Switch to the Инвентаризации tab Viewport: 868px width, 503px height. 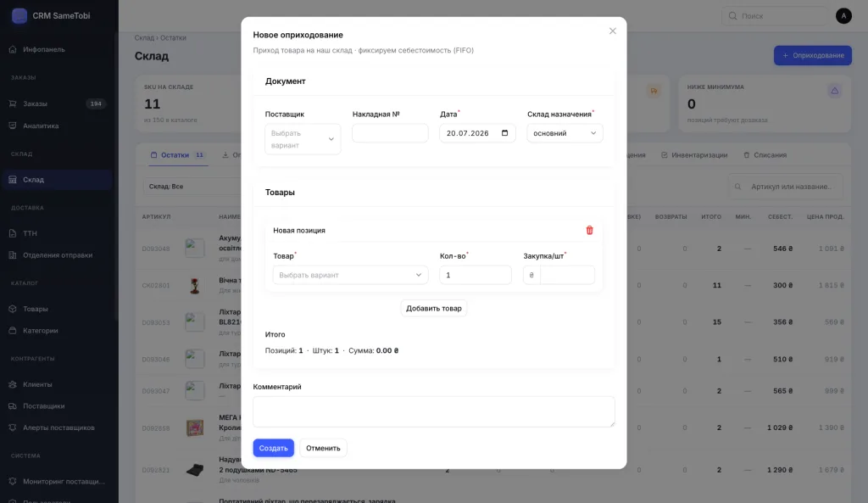pyautogui.click(x=694, y=155)
